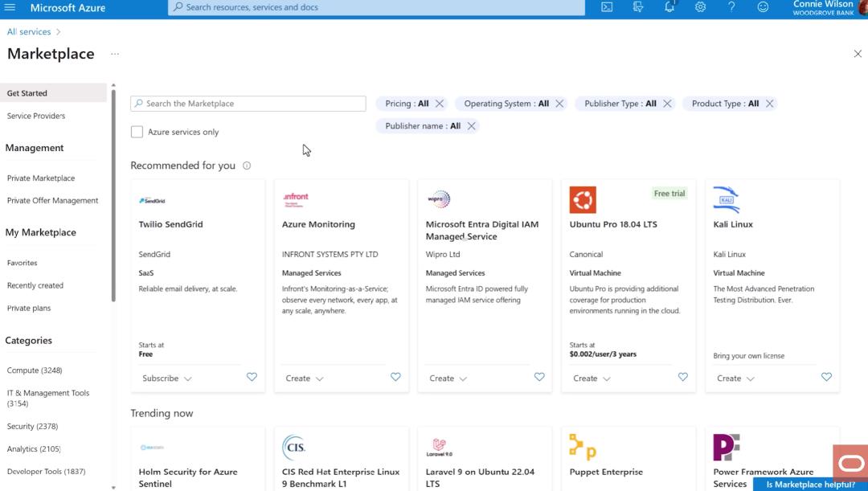
Task: Open the notifications bell
Action: [669, 7]
